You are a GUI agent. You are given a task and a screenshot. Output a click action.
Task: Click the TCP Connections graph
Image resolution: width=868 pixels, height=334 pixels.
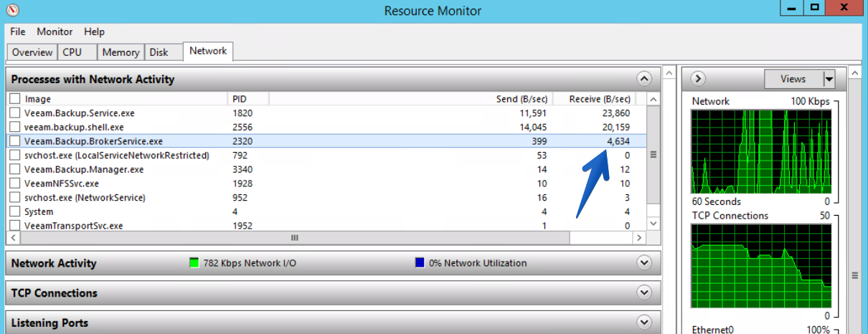[760, 267]
